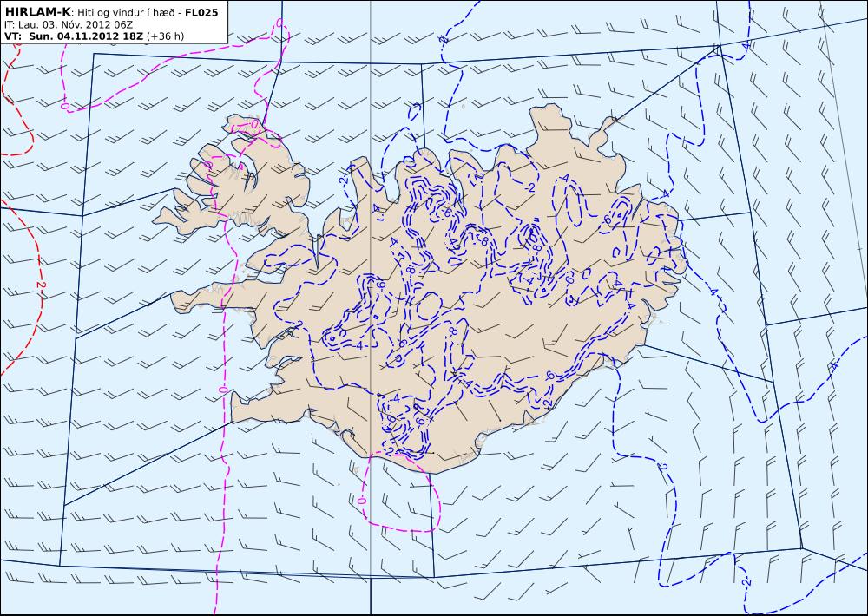Click the valid time 'Sun. 04.11.2012 18Z'

[86, 36]
